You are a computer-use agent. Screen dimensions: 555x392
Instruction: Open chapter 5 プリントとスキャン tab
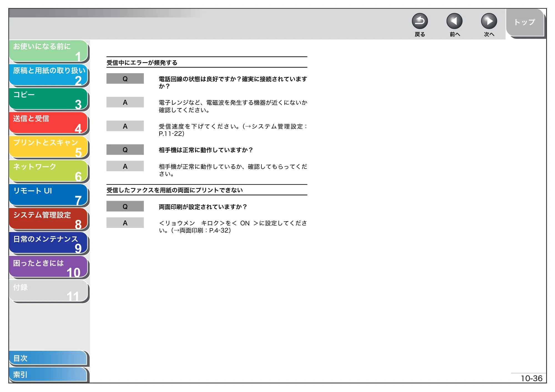(x=49, y=147)
